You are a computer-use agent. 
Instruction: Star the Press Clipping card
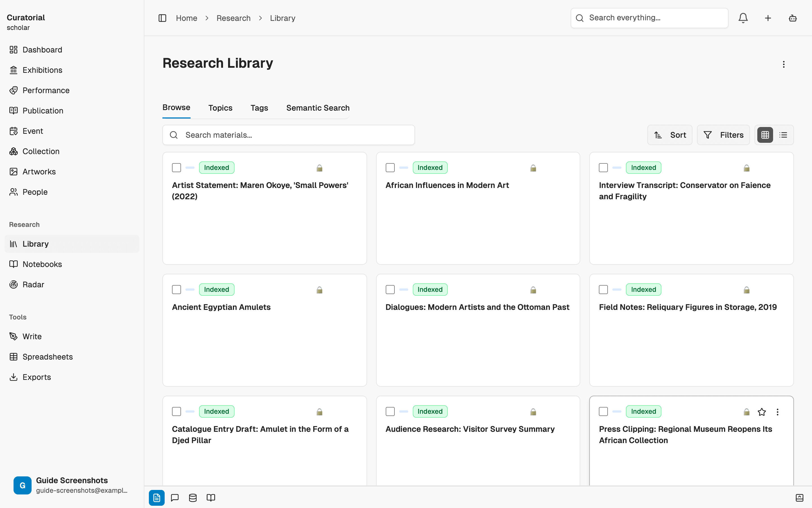coord(762,412)
